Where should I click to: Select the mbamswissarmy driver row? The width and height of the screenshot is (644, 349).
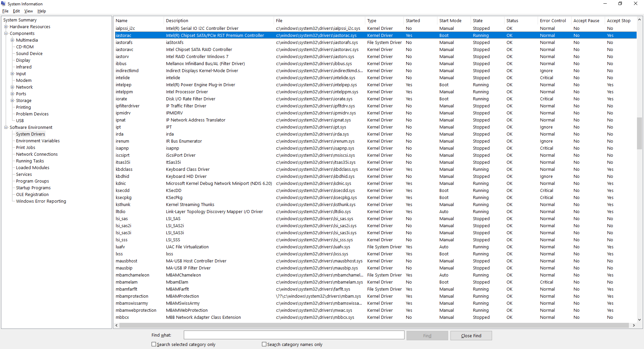coord(376,303)
